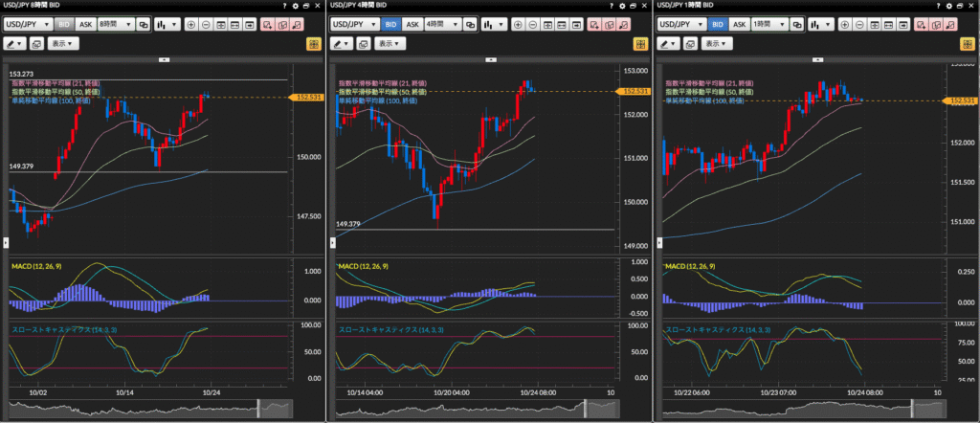The image size is (980, 423).
Task: Open the 8時間 timeframe dropdown
Action: coord(115,25)
